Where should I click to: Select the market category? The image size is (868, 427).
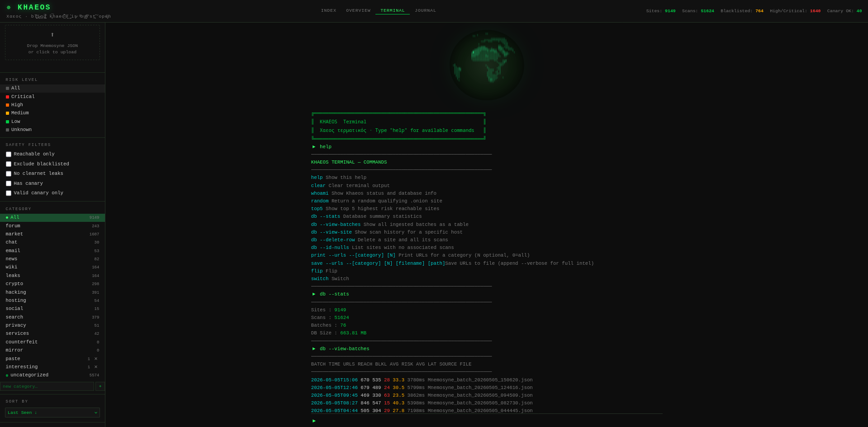click(x=52, y=234)
